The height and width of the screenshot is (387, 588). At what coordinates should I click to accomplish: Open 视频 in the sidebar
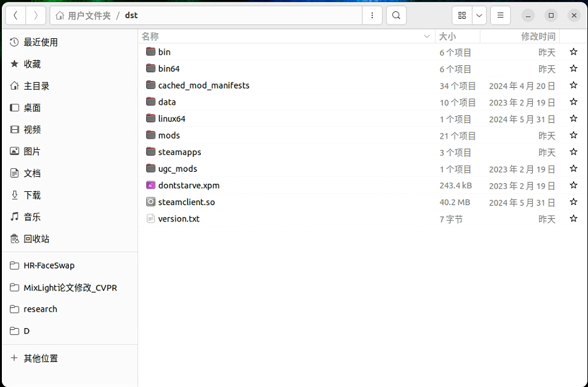coord(70,130)
